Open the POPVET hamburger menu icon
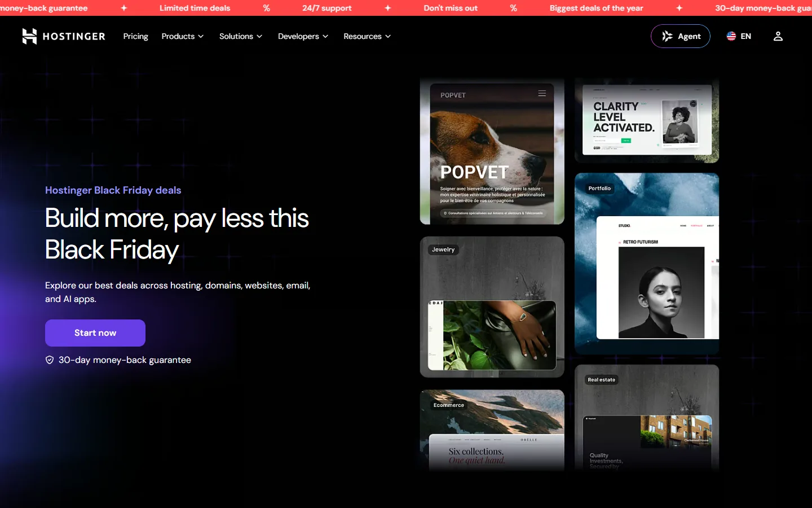Viewport: 812px width, 508px height. click(542, 94)
